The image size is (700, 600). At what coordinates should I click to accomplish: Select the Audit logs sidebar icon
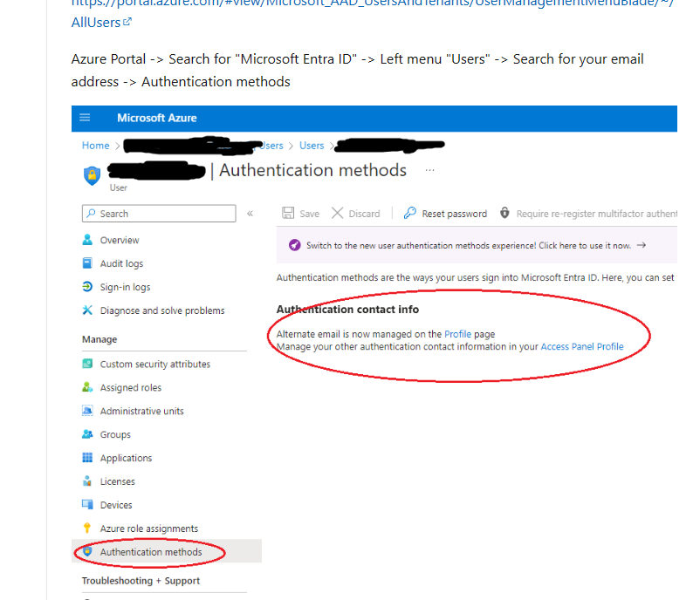point(87,262)
